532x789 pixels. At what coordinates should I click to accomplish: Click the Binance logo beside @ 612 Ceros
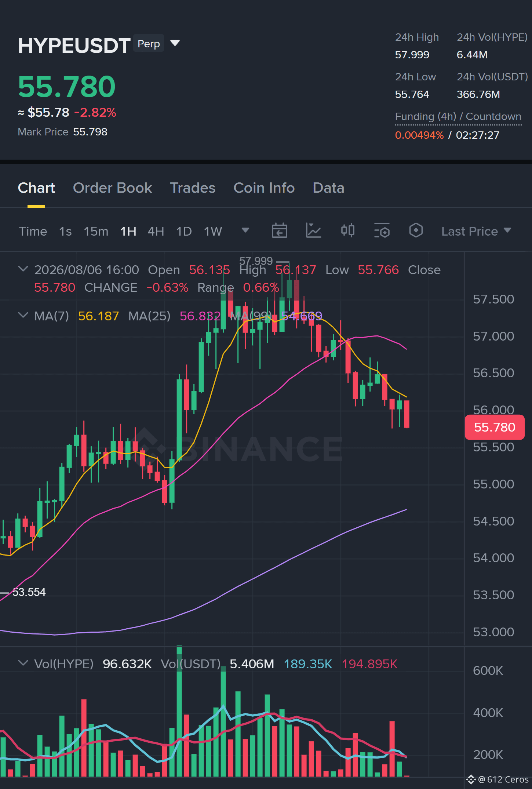click(471, 779)
